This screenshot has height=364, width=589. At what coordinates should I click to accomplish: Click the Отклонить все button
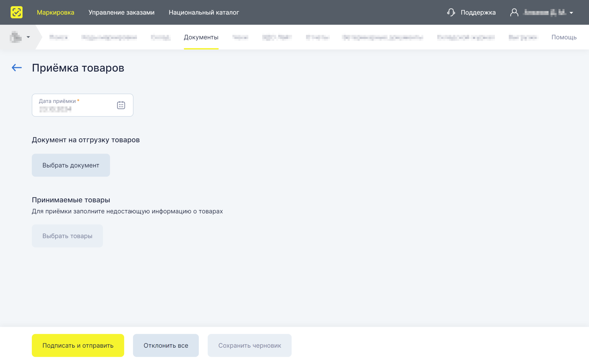[x=166, y=345]
